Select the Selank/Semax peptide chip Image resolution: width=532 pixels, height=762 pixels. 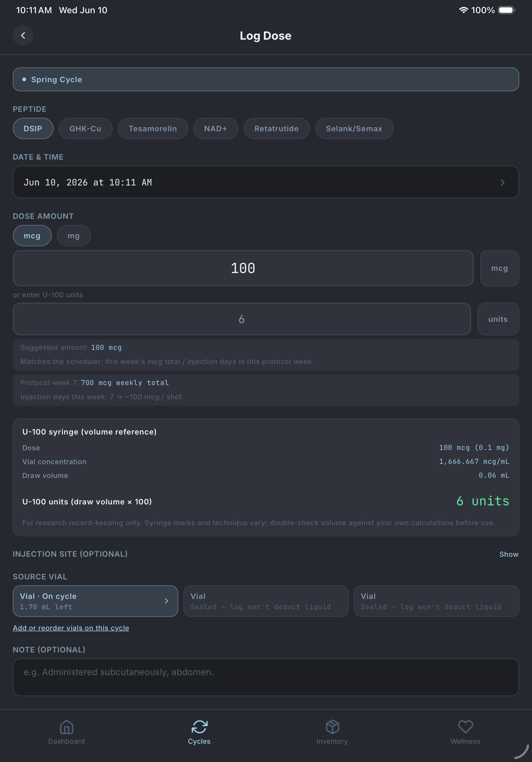tap(354, 129)
